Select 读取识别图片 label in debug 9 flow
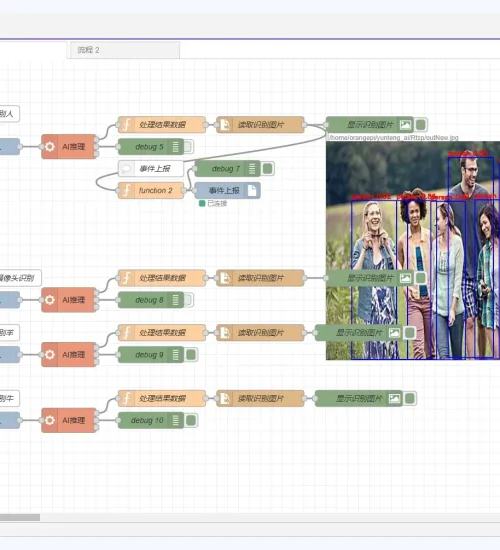 point(261,333)
